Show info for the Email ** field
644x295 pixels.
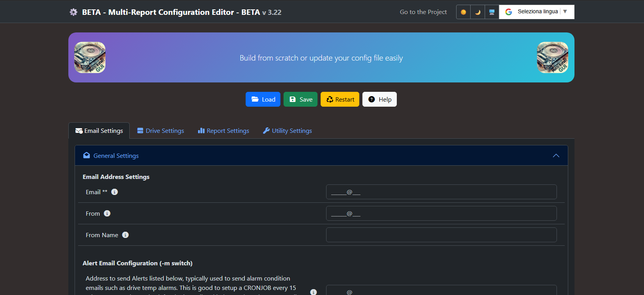pyautogui.click(x=114, y=192)
